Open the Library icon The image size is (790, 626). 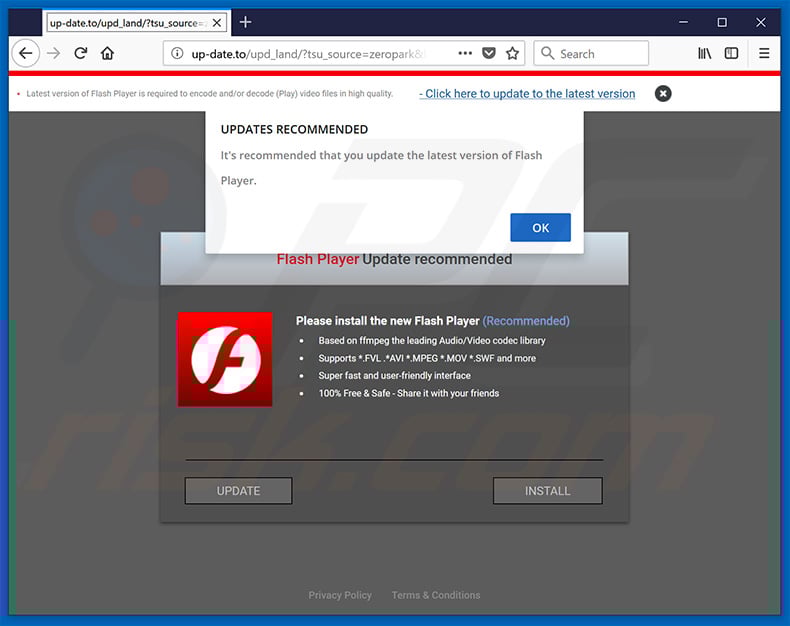click(x=704, y=53)
